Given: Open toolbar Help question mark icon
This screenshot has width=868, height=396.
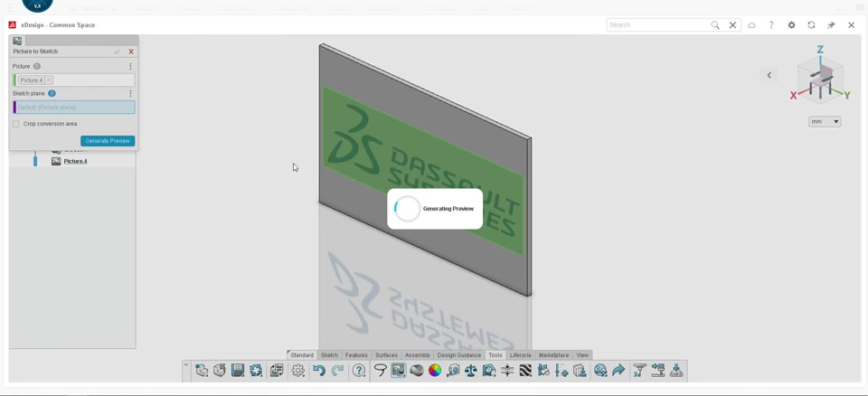Looking at the screenshot, I should click(x=359, y=371).
